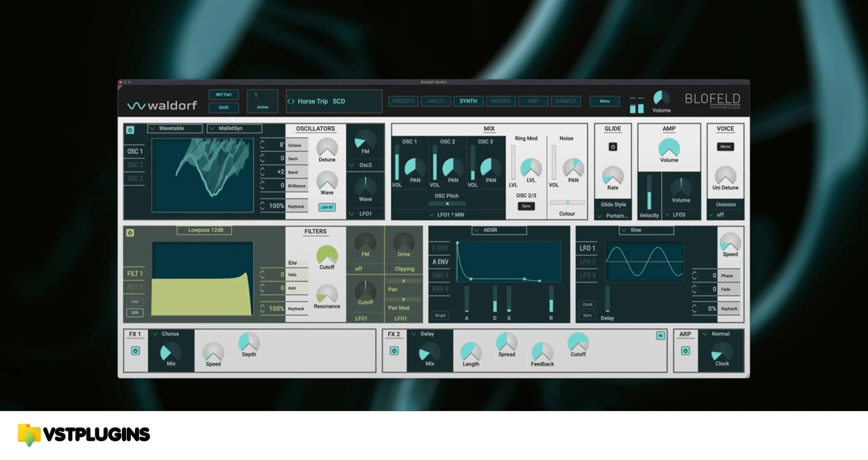Open the MalletSyn wavetable dropdown

[235, 128]
